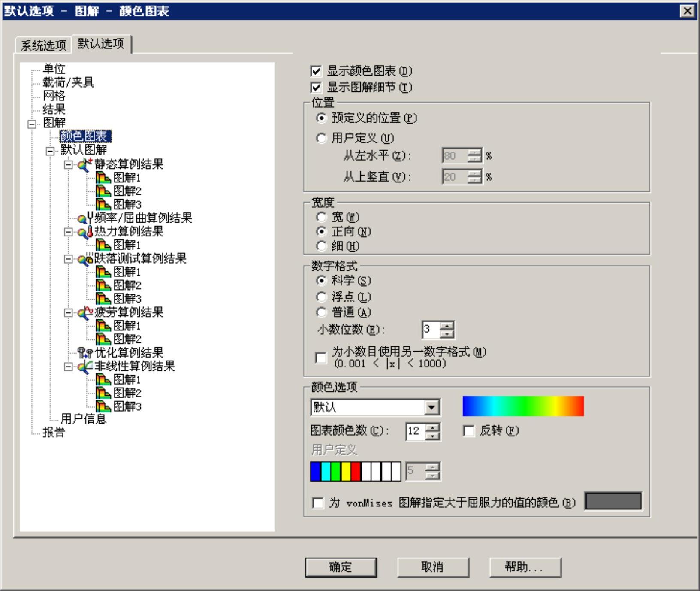Select the 预定义的位置 radio button

coord(321,118)
